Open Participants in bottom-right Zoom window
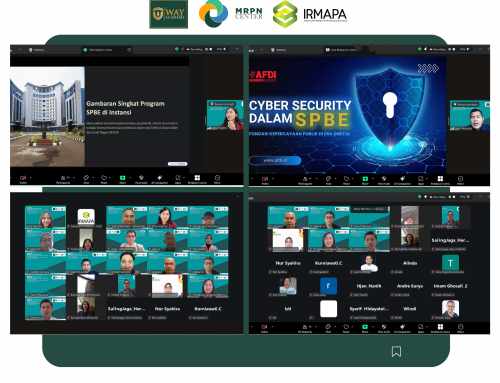The height and width of the screenshot is (383, 500). tap(305, 328)
